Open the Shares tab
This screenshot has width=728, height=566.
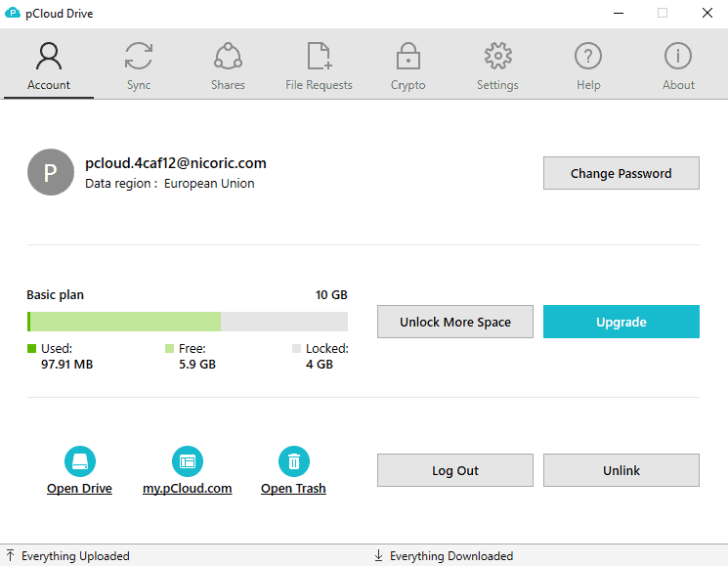pyautogui.click(x=228, y=65)
